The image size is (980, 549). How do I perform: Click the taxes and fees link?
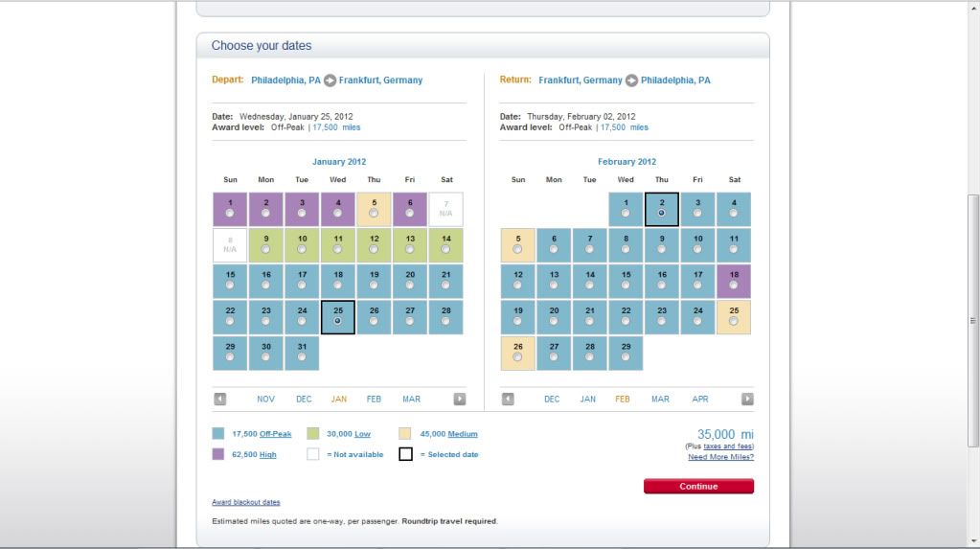click(727, 446)
